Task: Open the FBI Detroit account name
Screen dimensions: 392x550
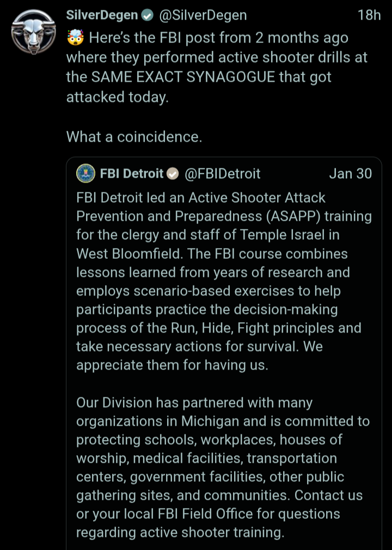Action: (x=132, y=174)
